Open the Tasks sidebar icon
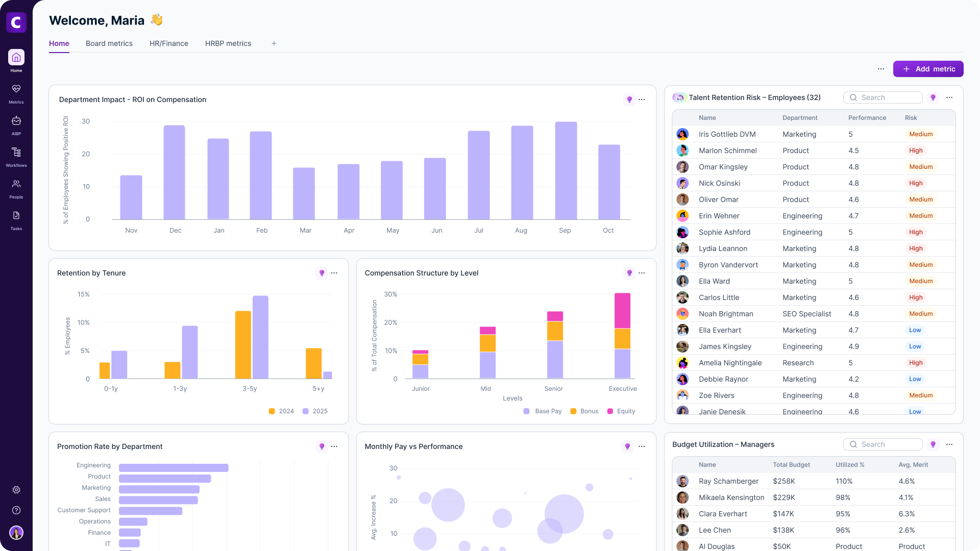This screenshot has height=551, width=980. 16,216
